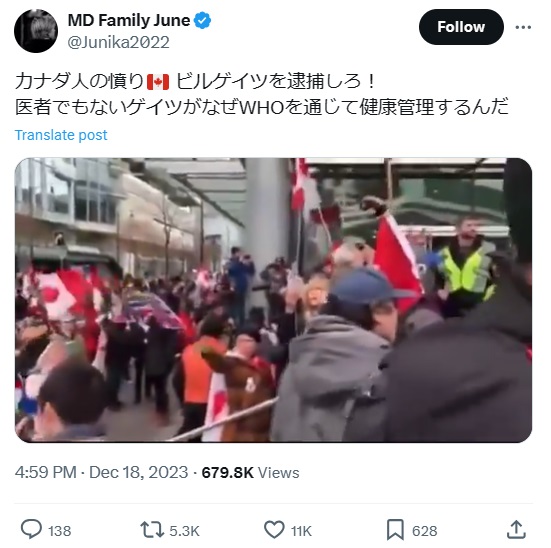Click the share upload icon
Viewport: 551px width, 548px height.
coord(516,529)
